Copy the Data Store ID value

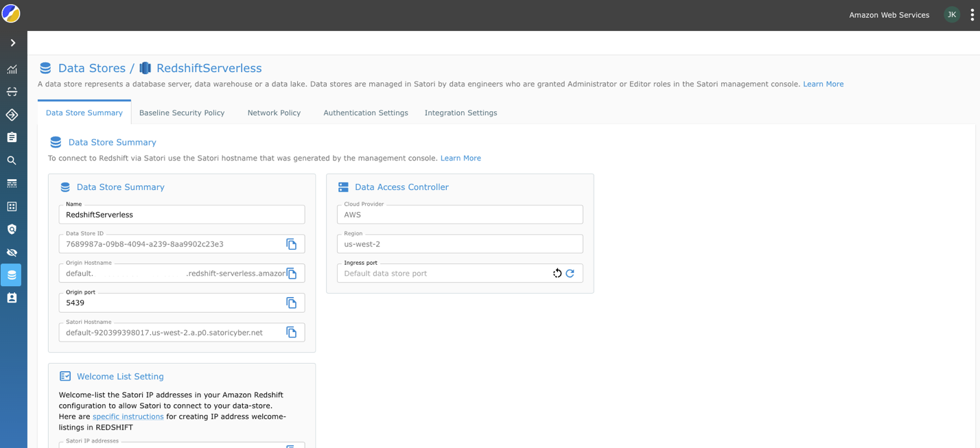click(293, 244)
